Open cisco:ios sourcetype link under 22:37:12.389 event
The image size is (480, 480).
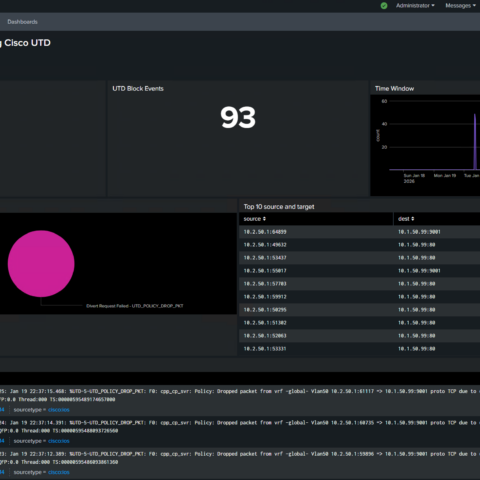click(59, 472)
